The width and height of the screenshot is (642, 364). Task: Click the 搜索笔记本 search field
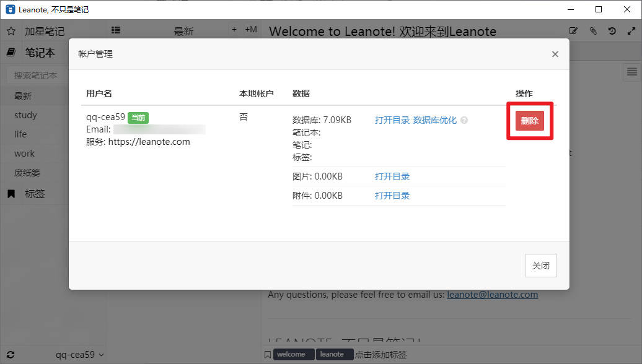point(37,76)
